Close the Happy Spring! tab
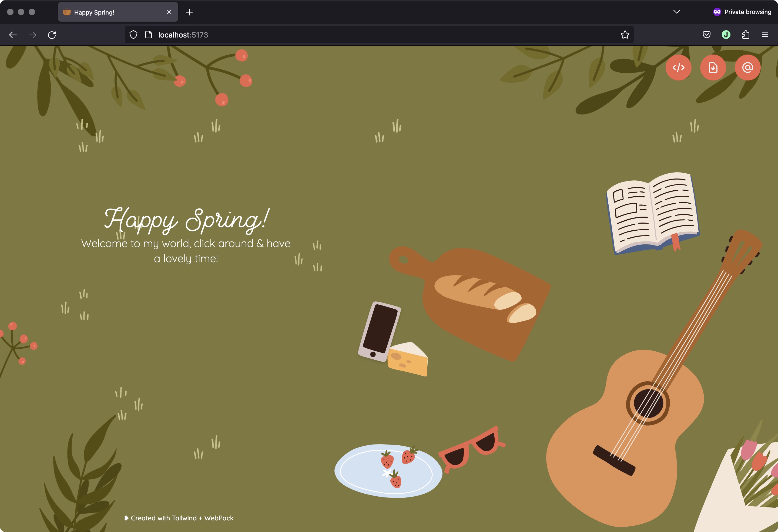The image size is (778, 532). coord(169,12)
